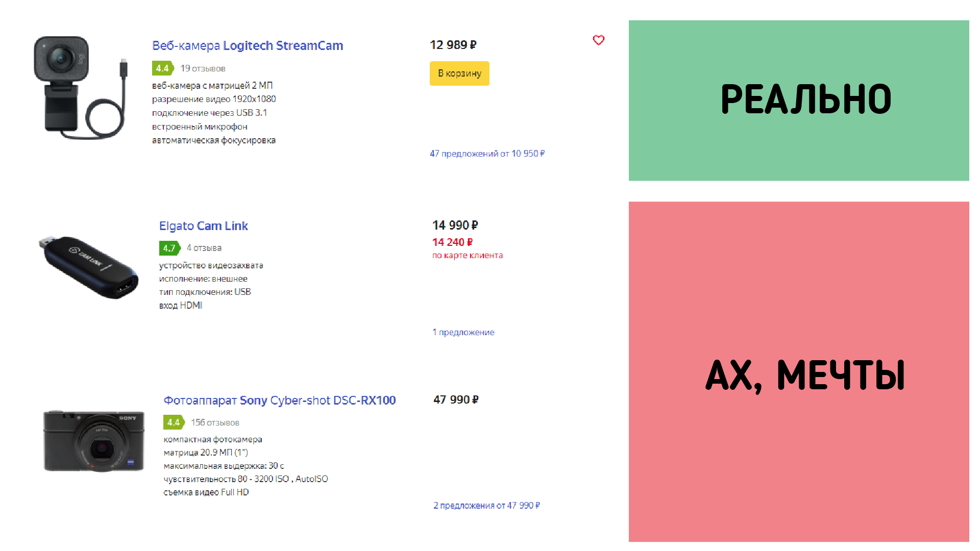Click the В корзину button
980x551 pixels.
click(x=459, y=73)
